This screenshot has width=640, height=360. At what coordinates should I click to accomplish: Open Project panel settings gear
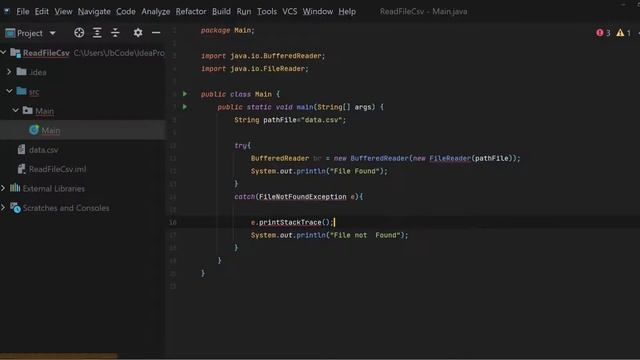pos(138,33)
